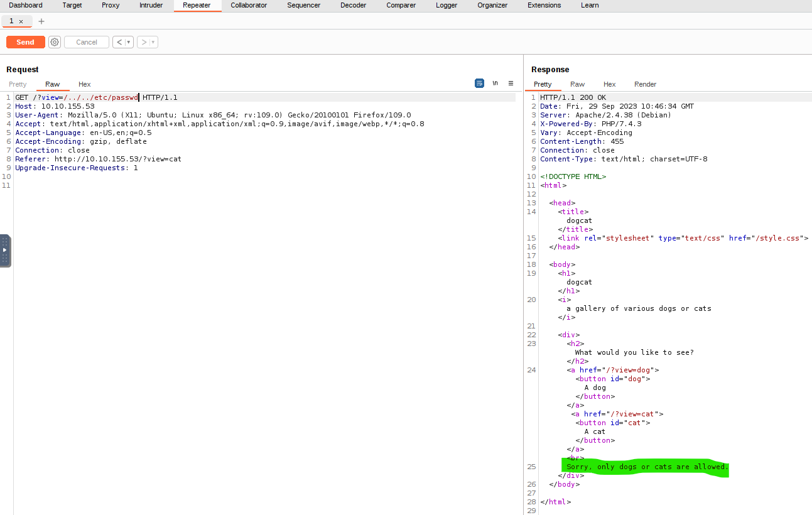Viewport: 812px width, 515px height.
Task: Close Repeater tab 1 with the x
Action: click(21, 21)
